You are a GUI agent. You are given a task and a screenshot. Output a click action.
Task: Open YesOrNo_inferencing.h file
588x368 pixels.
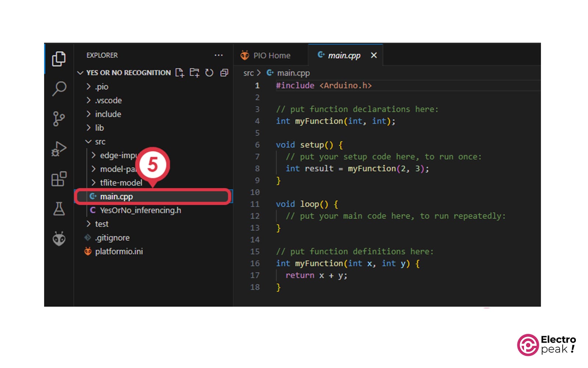[x=140, y=210]
